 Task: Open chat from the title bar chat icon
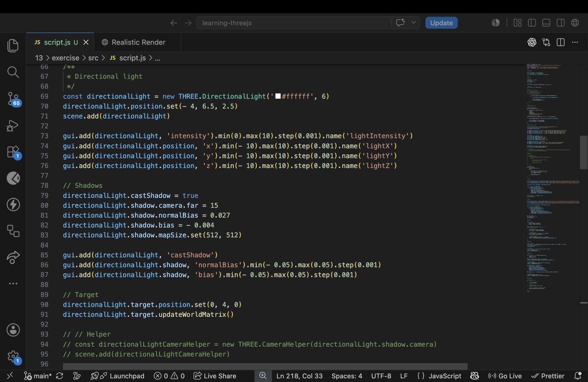(400, 23)
